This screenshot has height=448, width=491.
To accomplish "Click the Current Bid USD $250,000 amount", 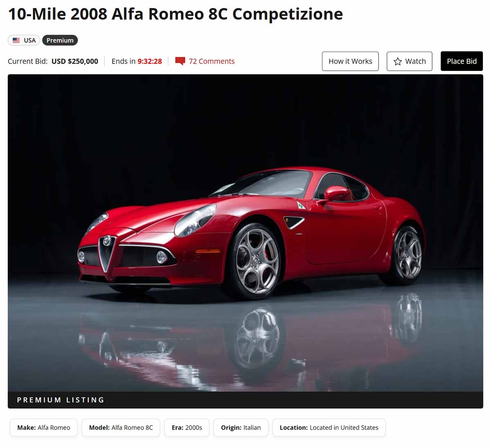I will (x=74, y=61).
